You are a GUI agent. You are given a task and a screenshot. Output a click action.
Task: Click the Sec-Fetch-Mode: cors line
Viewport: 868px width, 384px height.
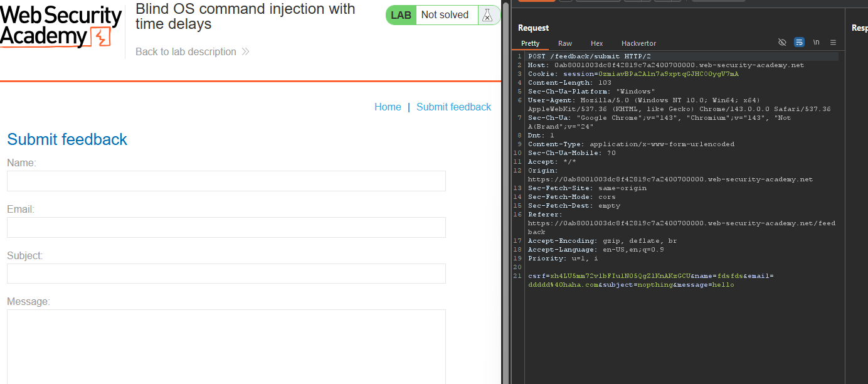coord(571,197)
